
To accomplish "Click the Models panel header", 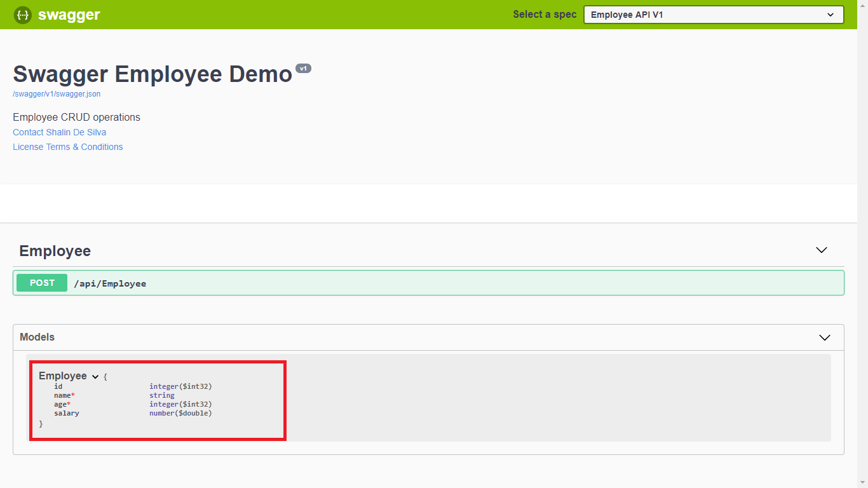I will (x=37, y=337).
